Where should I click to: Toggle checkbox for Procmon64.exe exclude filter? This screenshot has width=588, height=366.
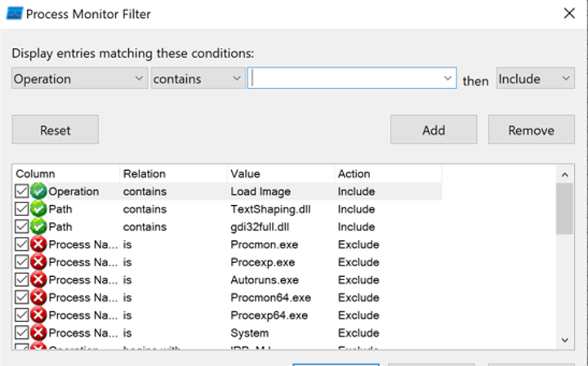[x=22, y=297]
